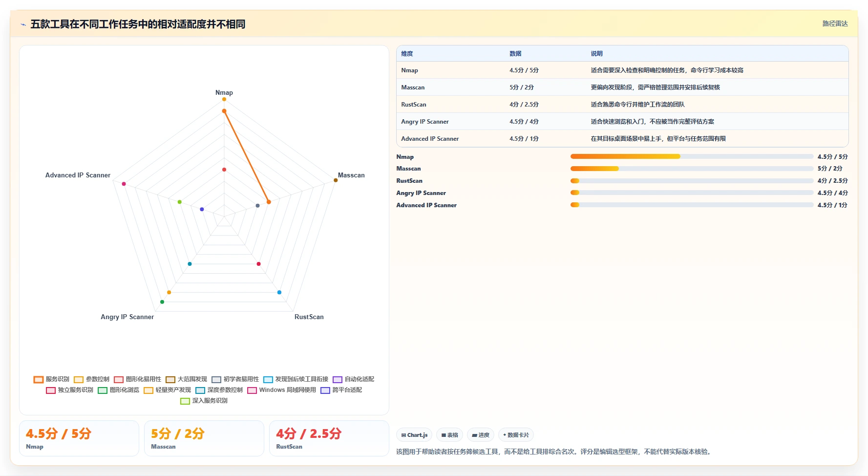Click the Nmap axis label on radar
This screenshot has height=476, width=868.
coord(224,93)
